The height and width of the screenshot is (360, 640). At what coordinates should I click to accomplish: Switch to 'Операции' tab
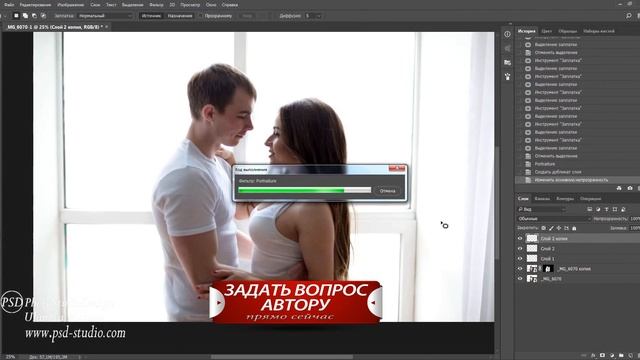590,199
